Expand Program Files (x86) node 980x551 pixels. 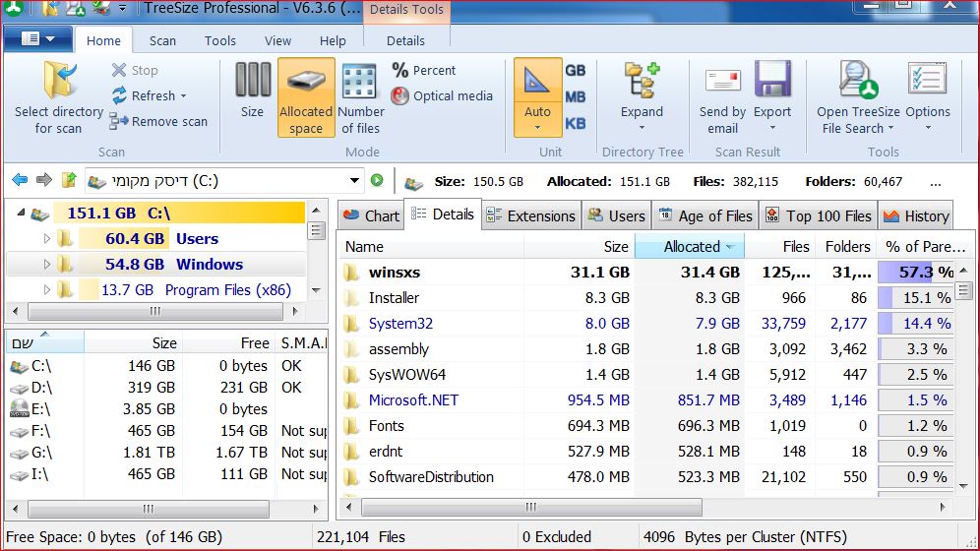point(47,290)
